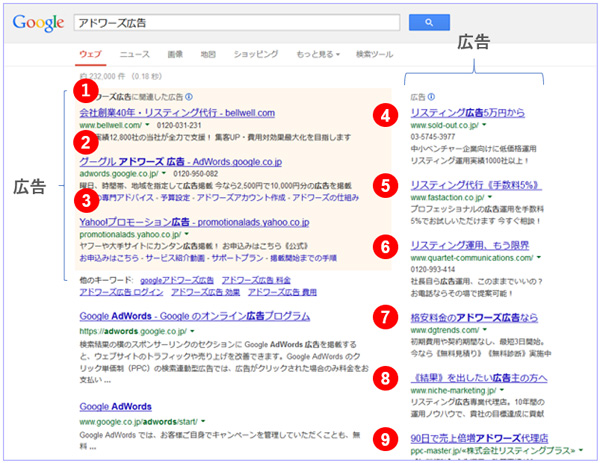
Task: Click the info icon beside right-column 広告 label
Action: (x=431, y=97)
